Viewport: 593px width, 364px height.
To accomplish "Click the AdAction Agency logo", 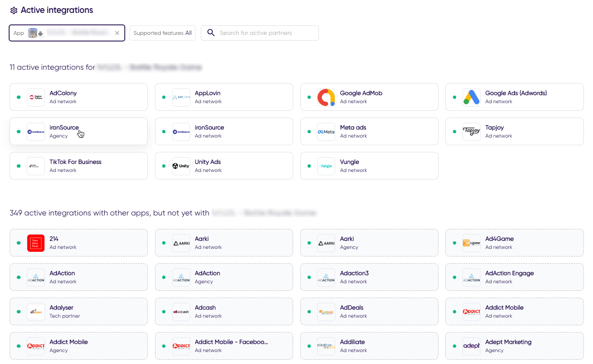I will (x=181, y=277).
